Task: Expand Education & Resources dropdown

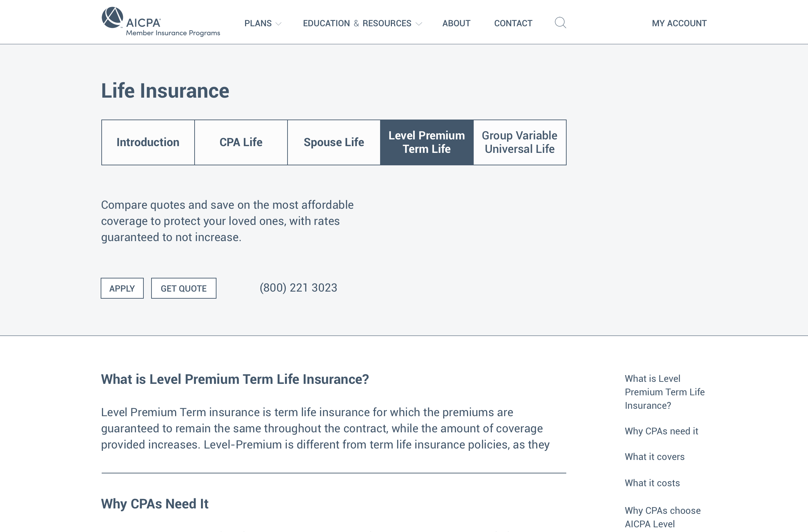Action: point(362,24)
